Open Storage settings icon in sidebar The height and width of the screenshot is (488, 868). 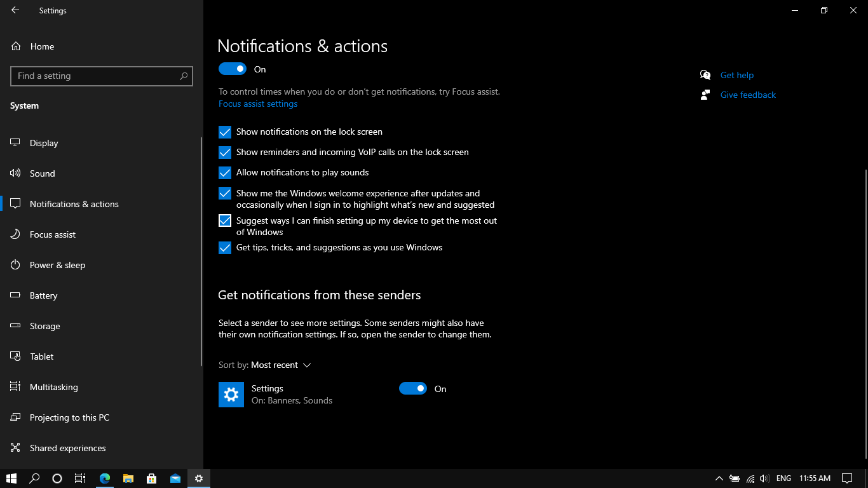click(15, 325)
